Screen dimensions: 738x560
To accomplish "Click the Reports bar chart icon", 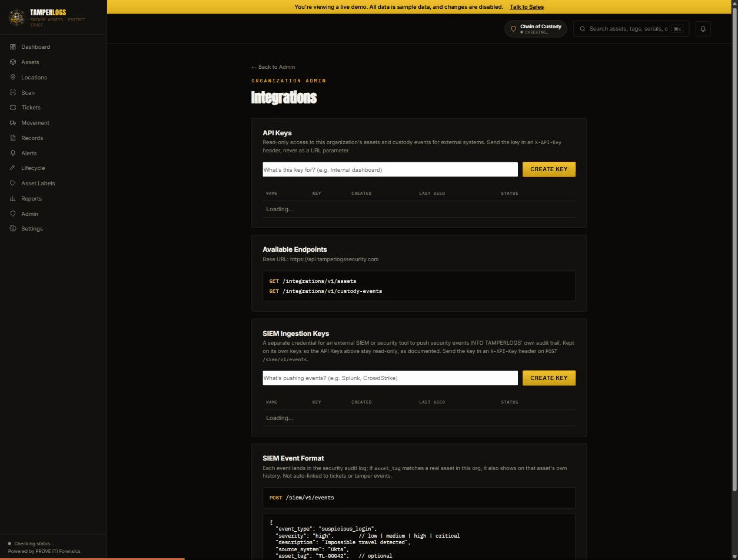I will [13, 199].
